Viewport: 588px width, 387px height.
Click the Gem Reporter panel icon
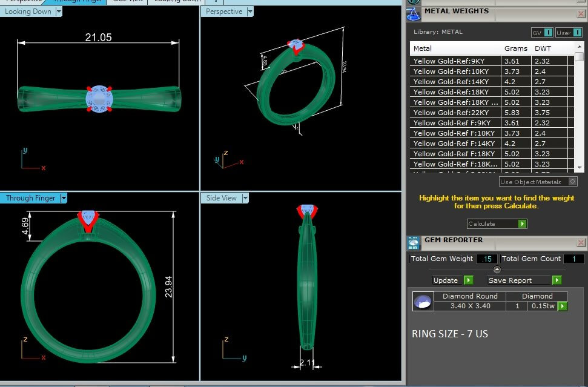pos(414,243)
